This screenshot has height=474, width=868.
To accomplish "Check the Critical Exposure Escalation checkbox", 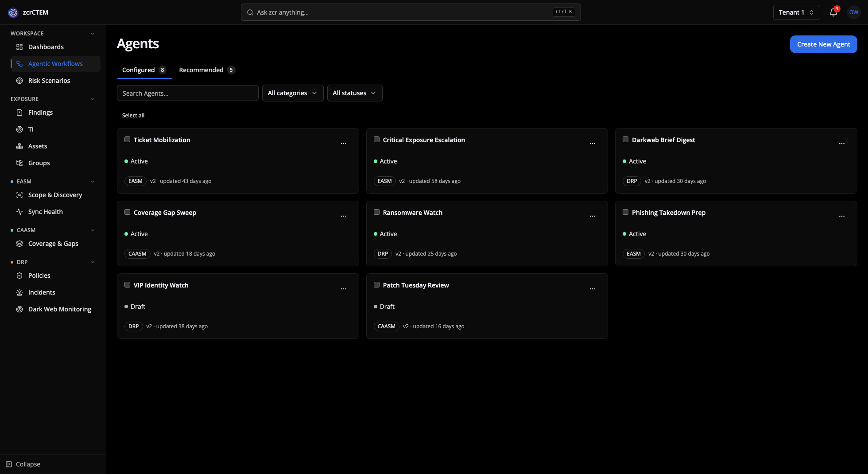I will tap(376, 140).
